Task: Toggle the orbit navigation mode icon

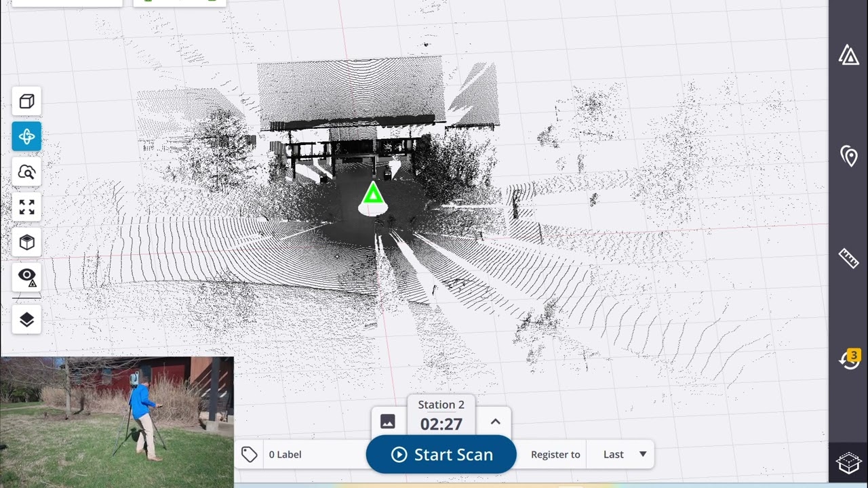Action: click(x=26, y=137)
